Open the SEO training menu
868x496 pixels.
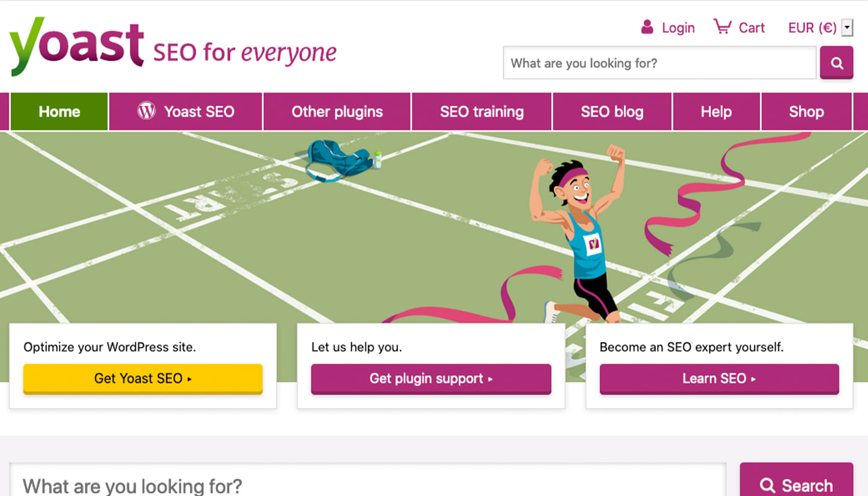click(482, 112)
